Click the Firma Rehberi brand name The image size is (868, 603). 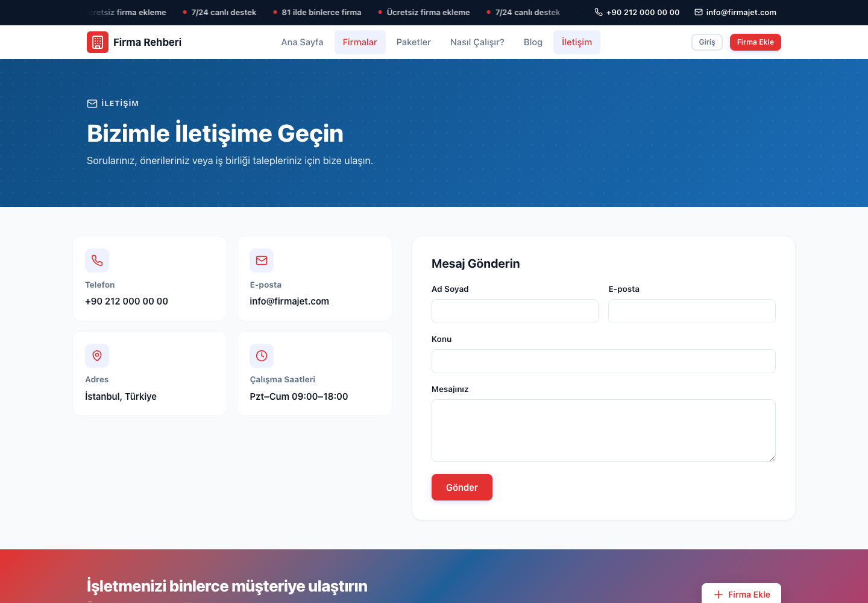click(147, 42)
